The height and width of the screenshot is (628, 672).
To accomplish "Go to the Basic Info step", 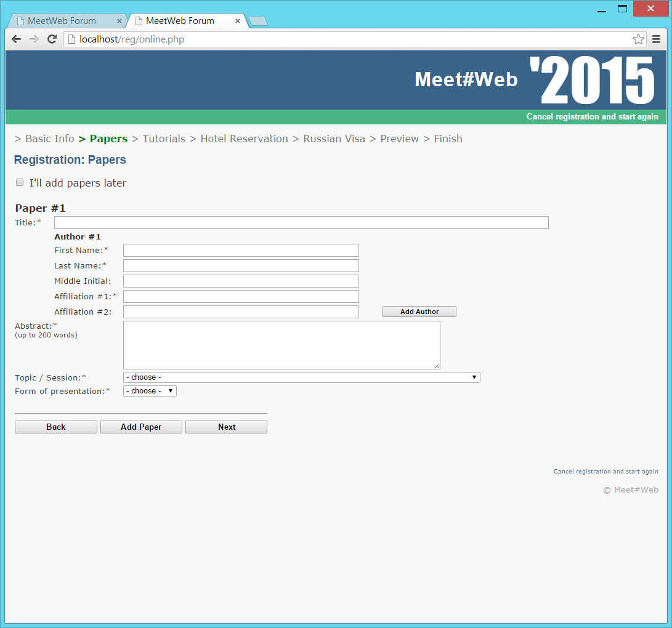I will point(49,139).
